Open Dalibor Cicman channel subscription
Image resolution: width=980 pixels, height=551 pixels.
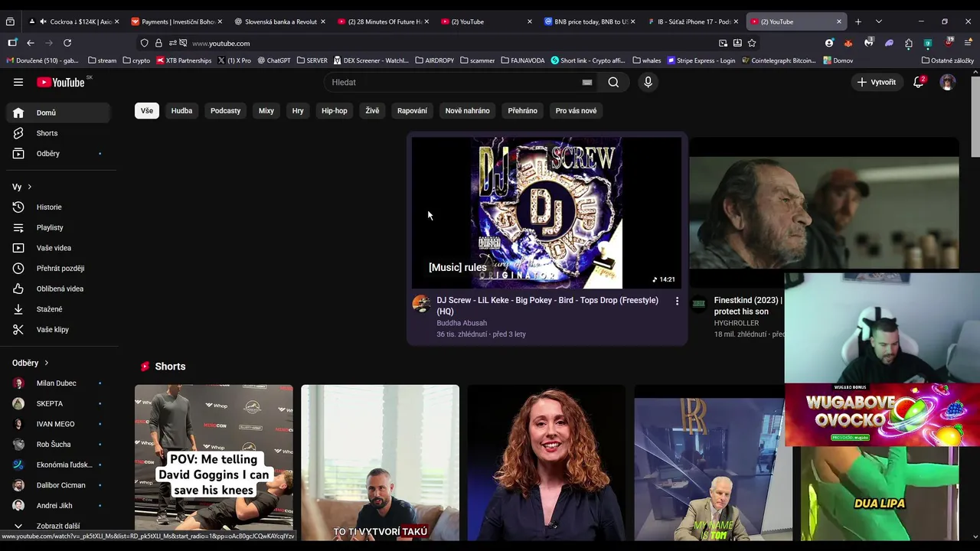point(59,485)
